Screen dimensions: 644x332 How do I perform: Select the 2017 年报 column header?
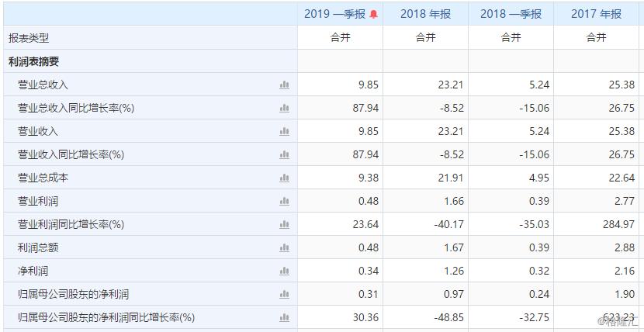pos(596,14)
